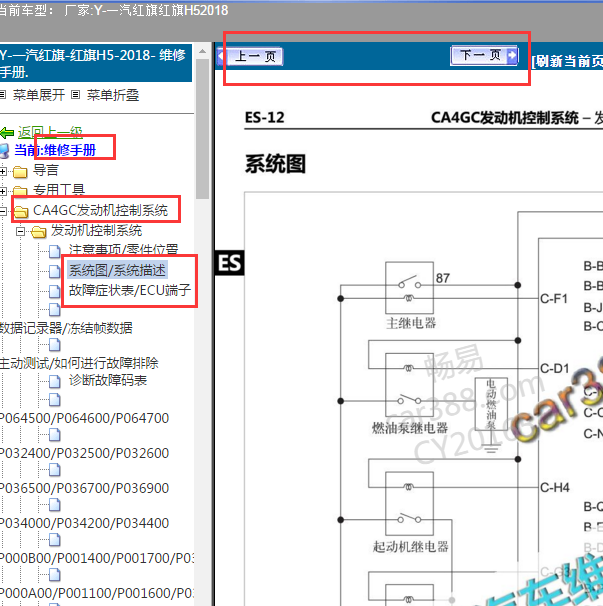Click page icon beside 诊断故障码表
The image size is (603, 606).
point(55,381)
